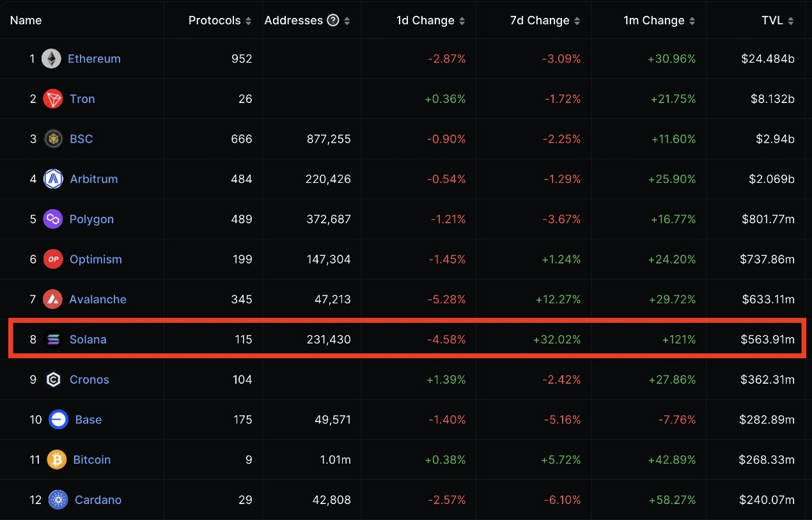Click the Avalanche chain logo icon

coord(52,299)
